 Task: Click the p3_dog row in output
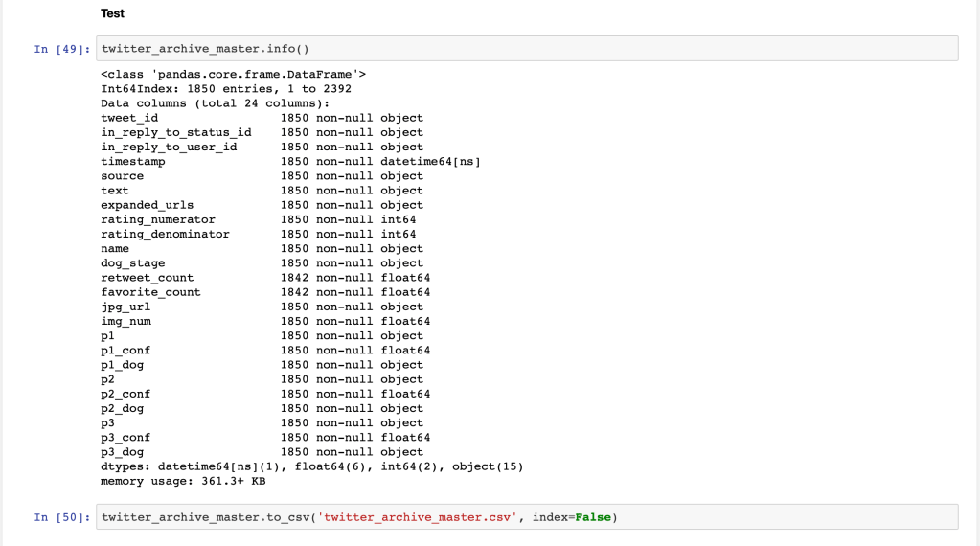pyautogui.click(x=262, y=451)
